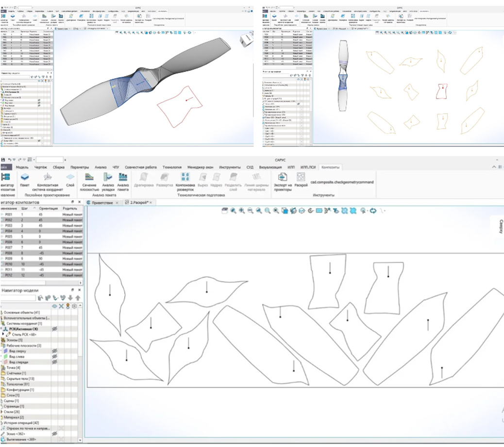The image size is (504, 447).
Task: Toggle visibility of РСК Активная СК
Action: 55,329
